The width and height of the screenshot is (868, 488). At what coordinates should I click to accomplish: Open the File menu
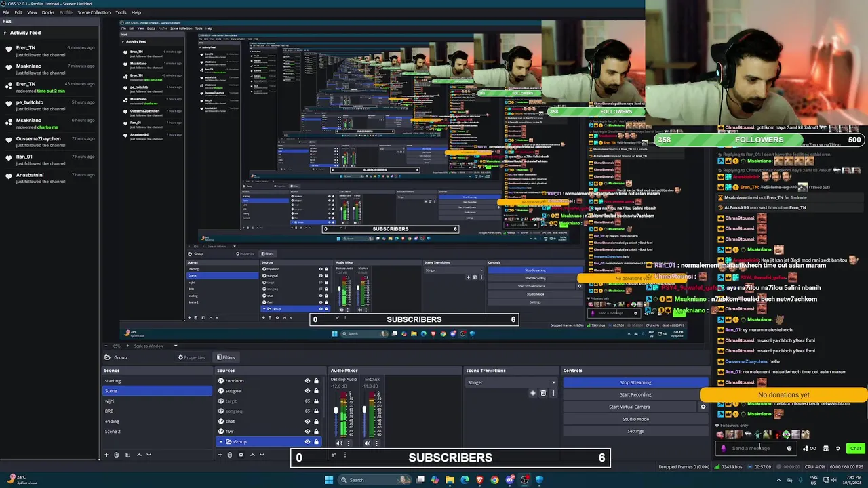pos(6,12)
